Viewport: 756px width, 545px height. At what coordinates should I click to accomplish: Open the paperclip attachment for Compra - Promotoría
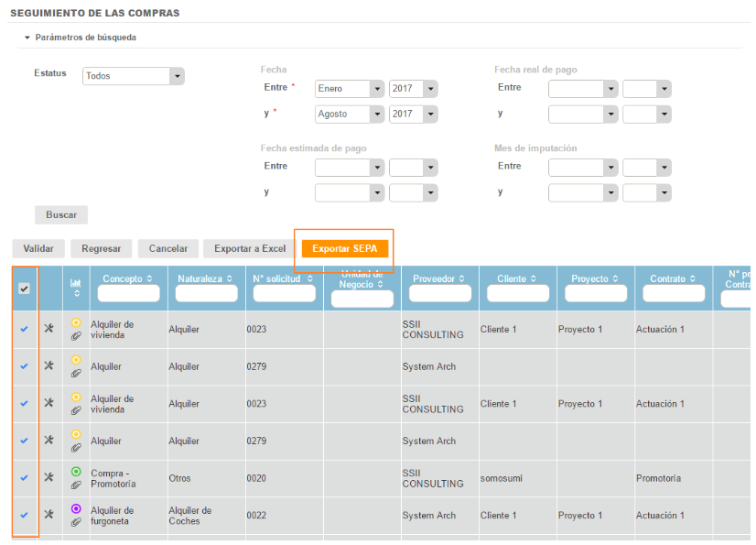(x=76, y=484)
